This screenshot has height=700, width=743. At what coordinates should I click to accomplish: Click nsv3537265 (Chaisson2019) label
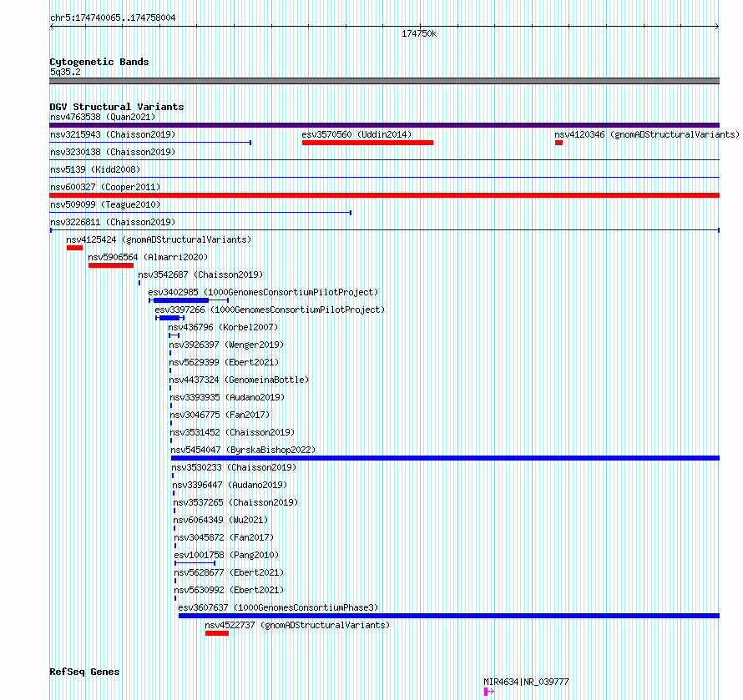(x=235, y=502)
